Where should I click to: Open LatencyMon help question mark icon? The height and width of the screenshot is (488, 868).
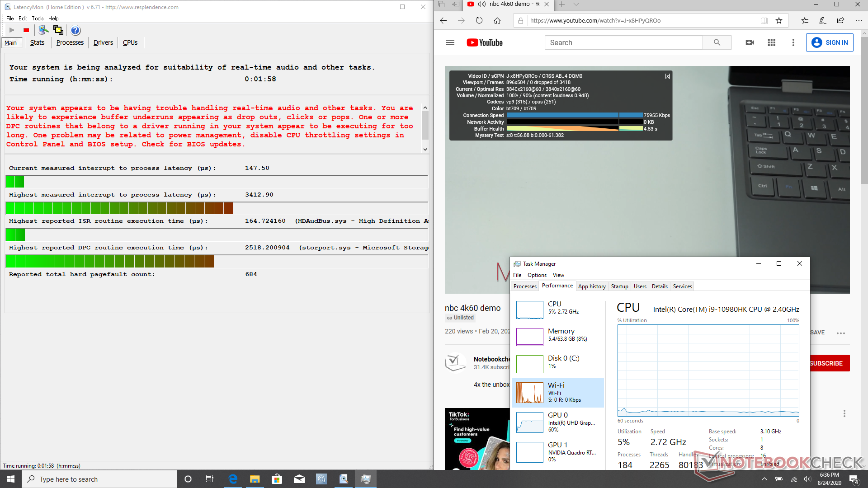(x=75, y=30)
